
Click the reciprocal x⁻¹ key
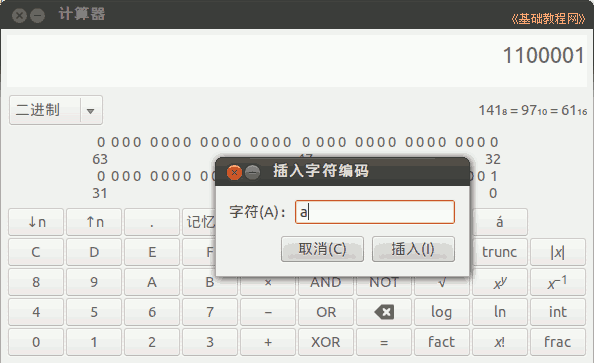(x=558, y=282)
